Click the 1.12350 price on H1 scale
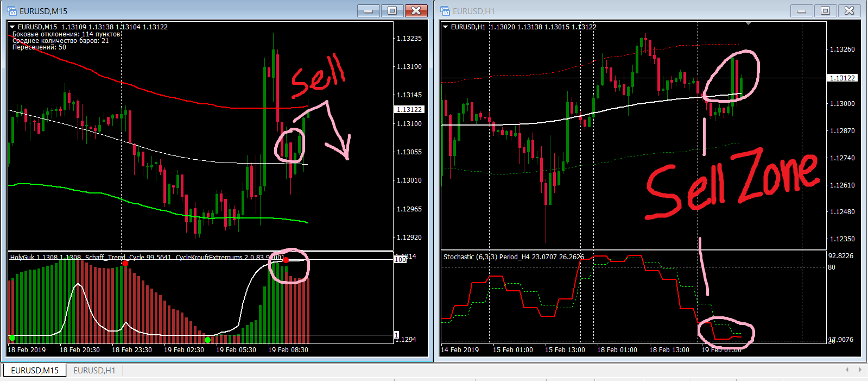Screen dimensions: 868x381 pos(842,239)
